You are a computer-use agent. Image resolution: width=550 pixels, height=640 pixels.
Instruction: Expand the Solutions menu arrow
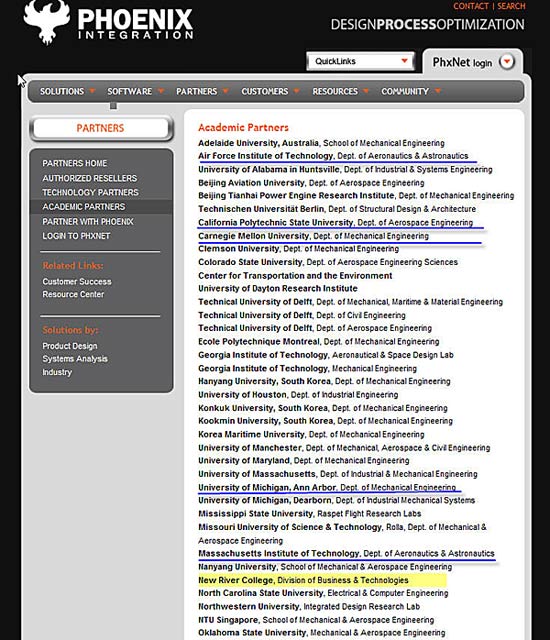(x=92, y=91)
